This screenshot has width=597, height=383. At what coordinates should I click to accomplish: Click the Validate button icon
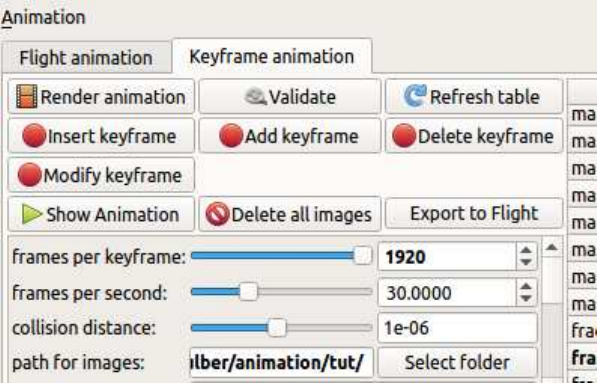pyautogui.click(x=255, y=96)
